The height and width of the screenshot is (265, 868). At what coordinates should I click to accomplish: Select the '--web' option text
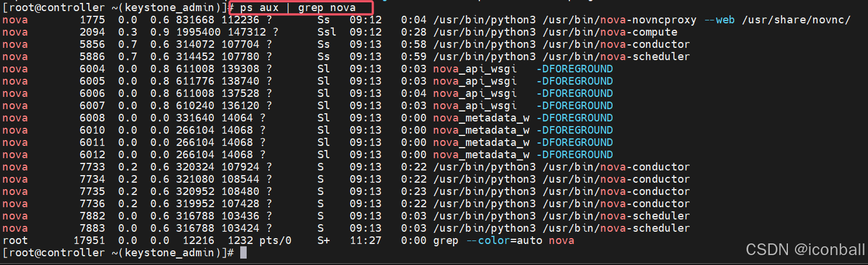(720, 20)
